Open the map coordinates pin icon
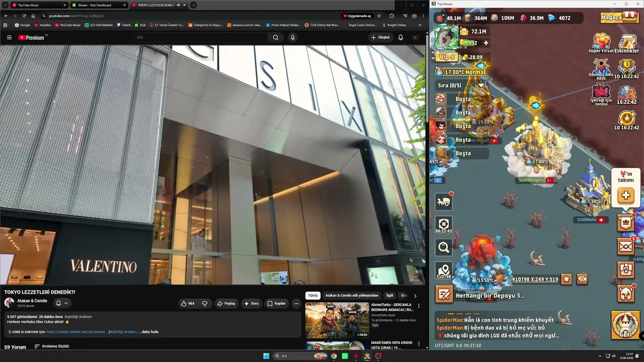Image resolution: width=644 pixels, height=362 pixels. tap(444, 270)
